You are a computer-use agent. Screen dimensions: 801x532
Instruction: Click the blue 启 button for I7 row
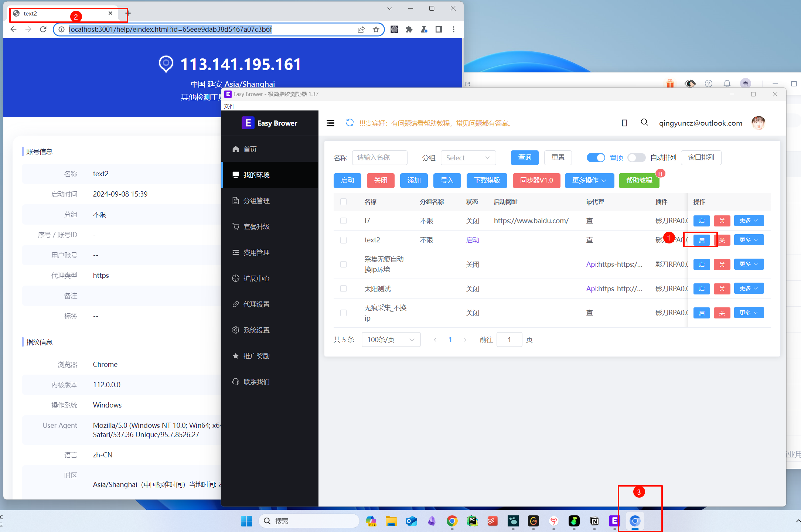(701, 221)
